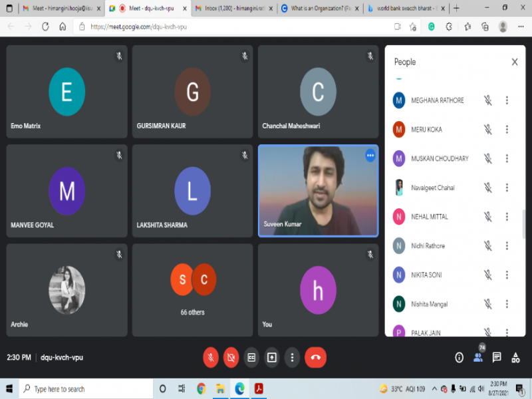Click the red leave call button
Viewport: 532px width, 399px height.
[315, 357]
